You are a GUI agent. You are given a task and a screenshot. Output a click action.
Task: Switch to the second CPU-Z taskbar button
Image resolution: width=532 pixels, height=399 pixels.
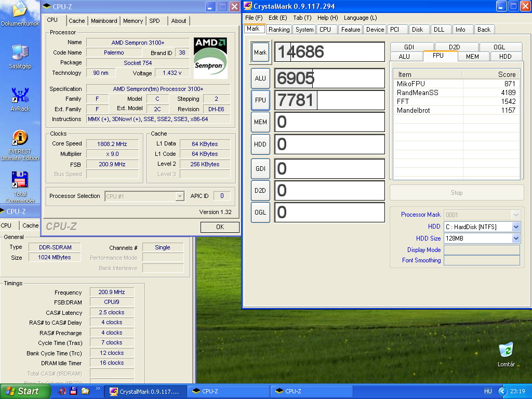[x=312, y=392]
